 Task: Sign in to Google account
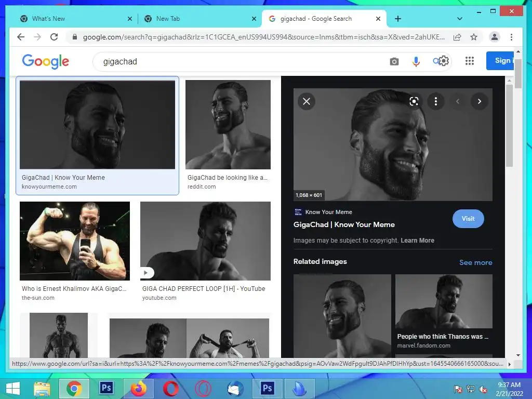[500, 61]
